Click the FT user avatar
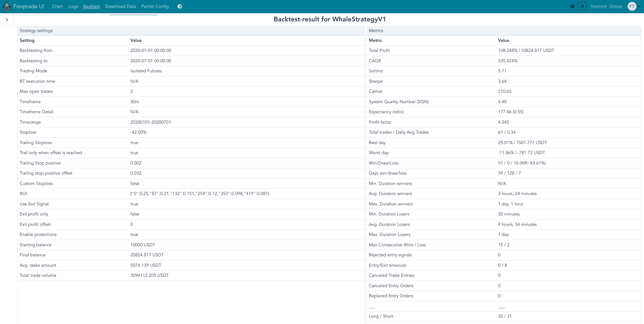The image size is (644, 324). click(x=632, y=6)
